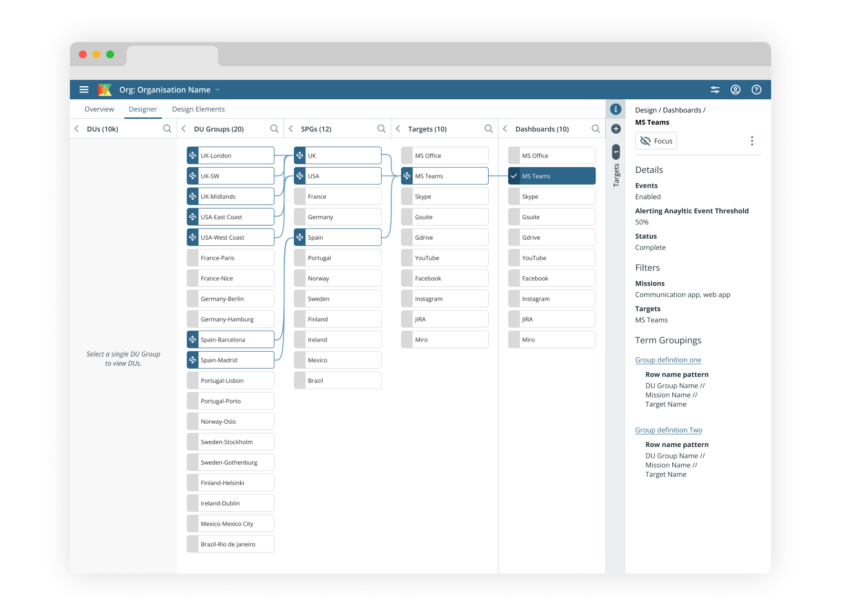
Task: Toggle link icon on UK-London group
Action: 193,156
